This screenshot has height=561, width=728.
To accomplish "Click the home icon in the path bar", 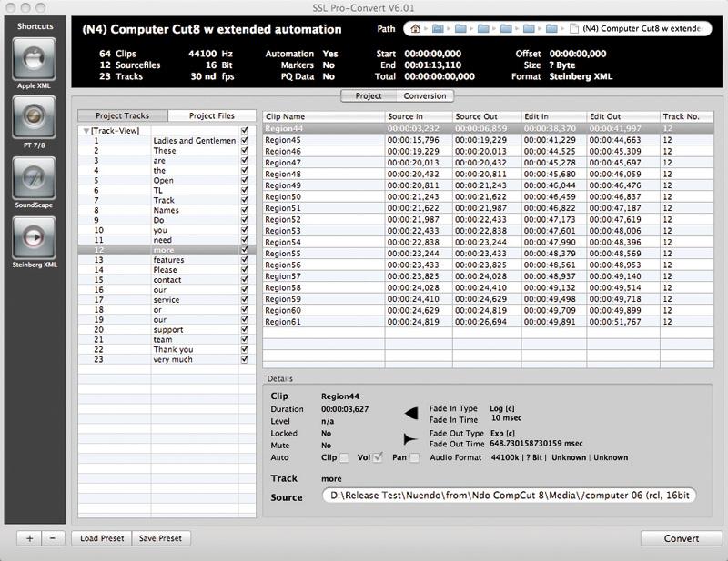I will pyautogui.click(x=413, y=29).
